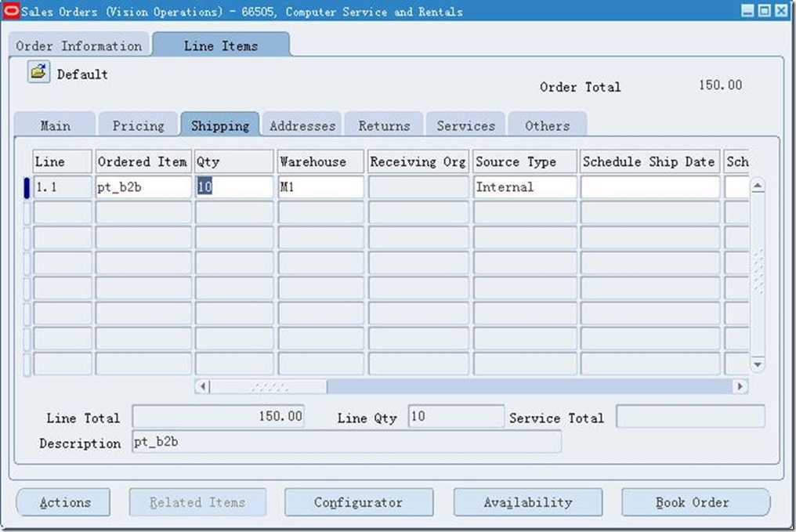Select the Addresses tab
796x532 pixels.
[302, 125]
